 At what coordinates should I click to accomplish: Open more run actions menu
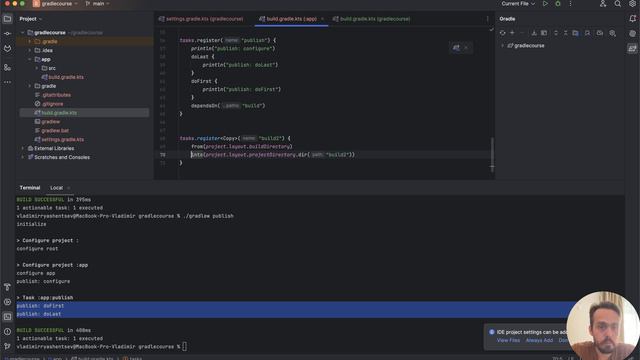click(571, 4)
